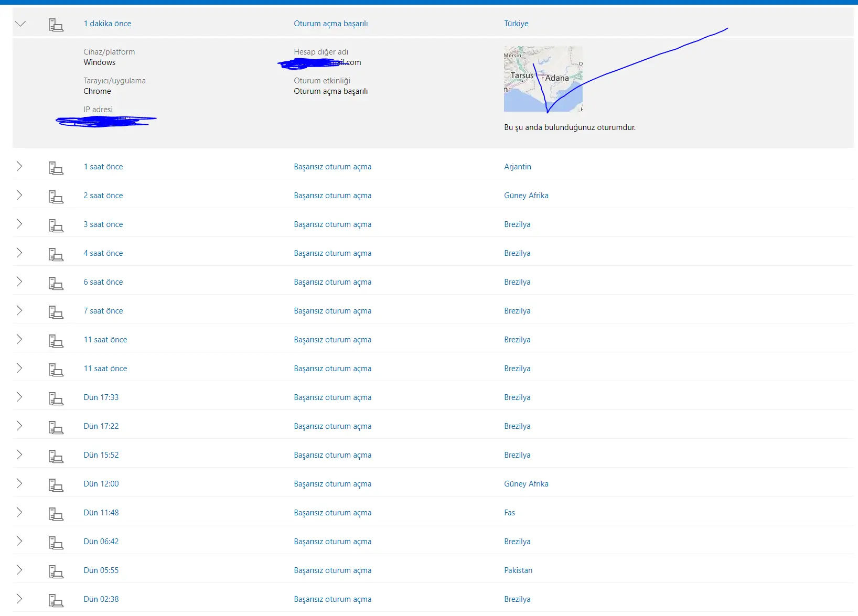The height and width of the screenshot is (616, 858).
Task: Expand the 3 saat önce entry chevron
Action: pyautogui.click(x=19, y=224)
